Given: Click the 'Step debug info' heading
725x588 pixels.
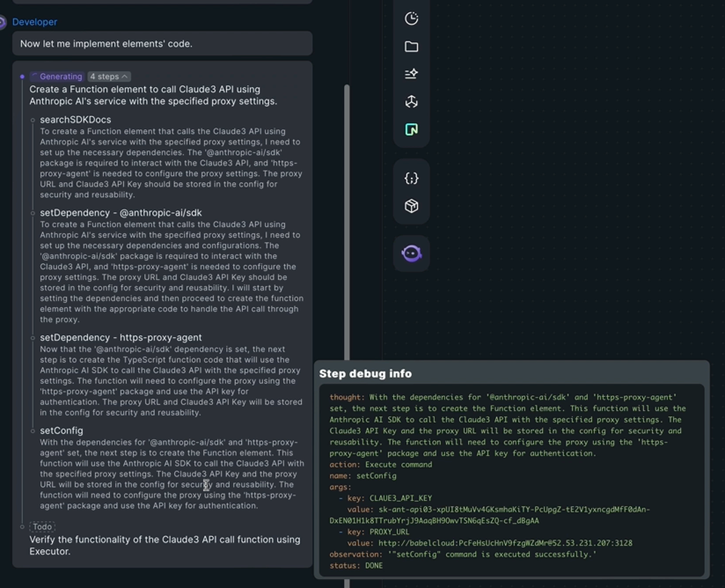Looking at the screenshot, I should (x=365, y=373).
